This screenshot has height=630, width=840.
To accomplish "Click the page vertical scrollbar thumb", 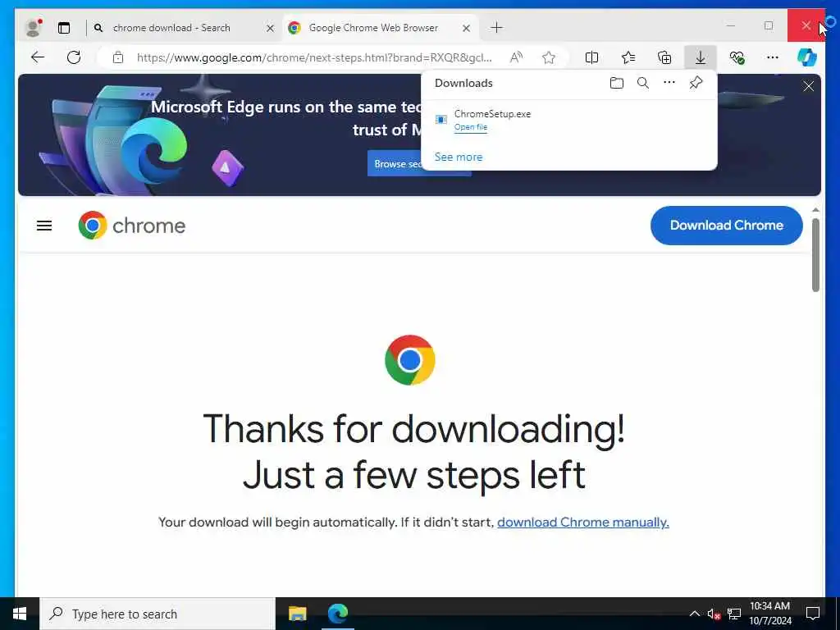I will [815, 254].
